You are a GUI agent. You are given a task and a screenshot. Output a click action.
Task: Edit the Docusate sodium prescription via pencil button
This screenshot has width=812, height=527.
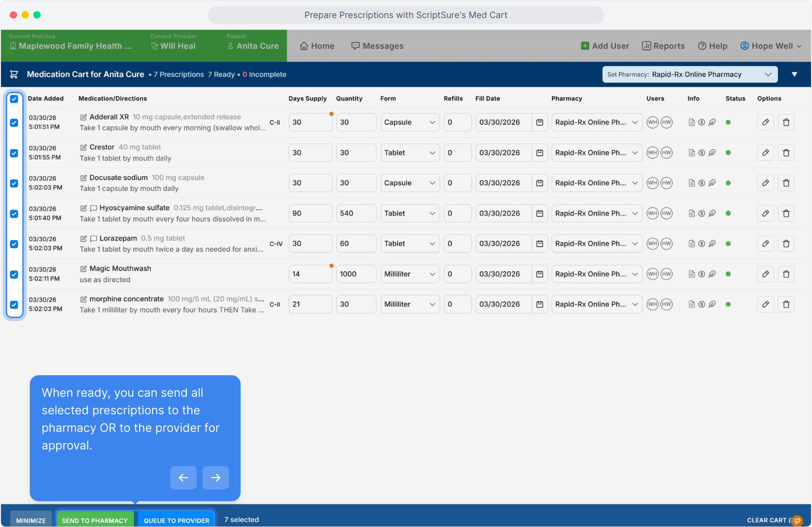tap(766, 183)
